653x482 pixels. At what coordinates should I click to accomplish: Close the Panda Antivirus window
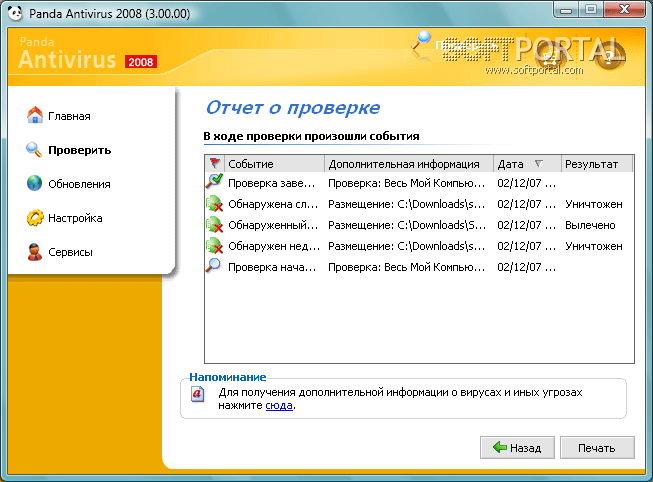[x=624, y=9]
